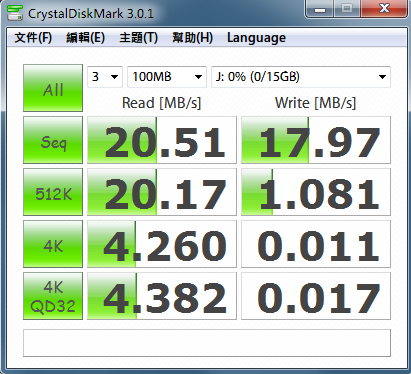Select the 4K QD32 read result 4.382
411x374 pixels.
tap(162, 296)
